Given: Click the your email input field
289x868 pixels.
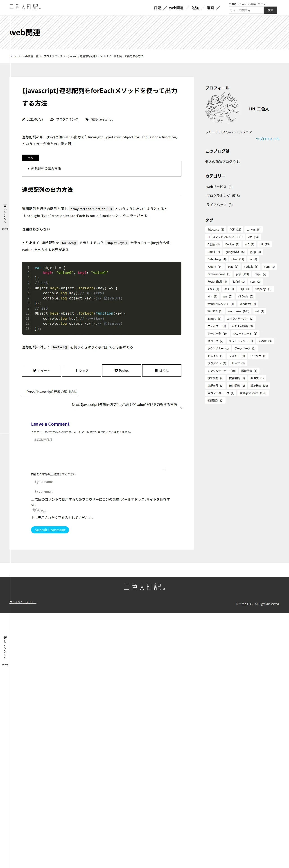Looking at the screenshot, I should point(98,491).
